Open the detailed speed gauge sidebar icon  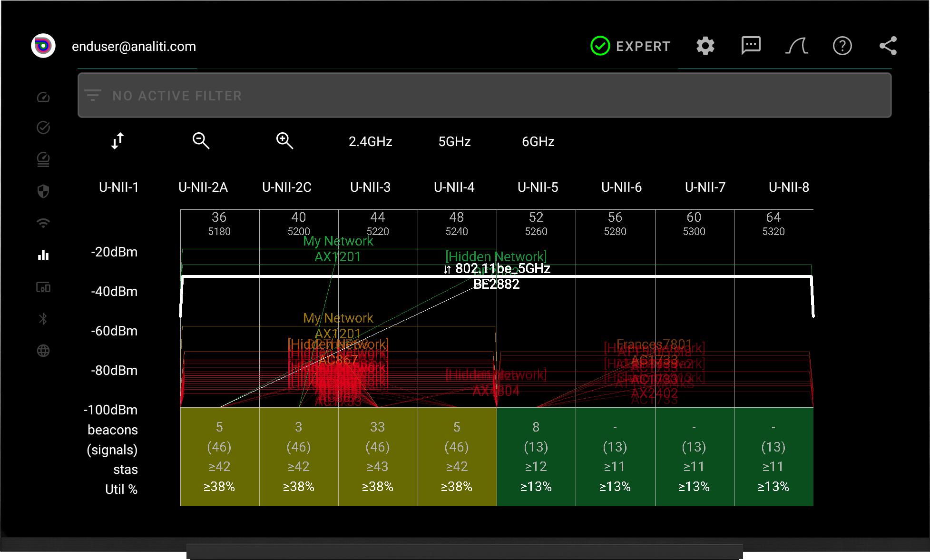[43, 159]
